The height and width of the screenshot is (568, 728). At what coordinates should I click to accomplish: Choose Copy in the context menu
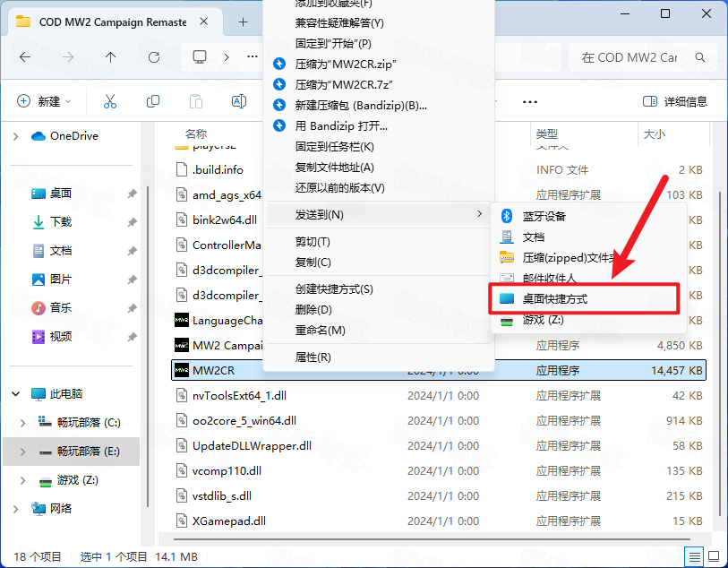313,262
